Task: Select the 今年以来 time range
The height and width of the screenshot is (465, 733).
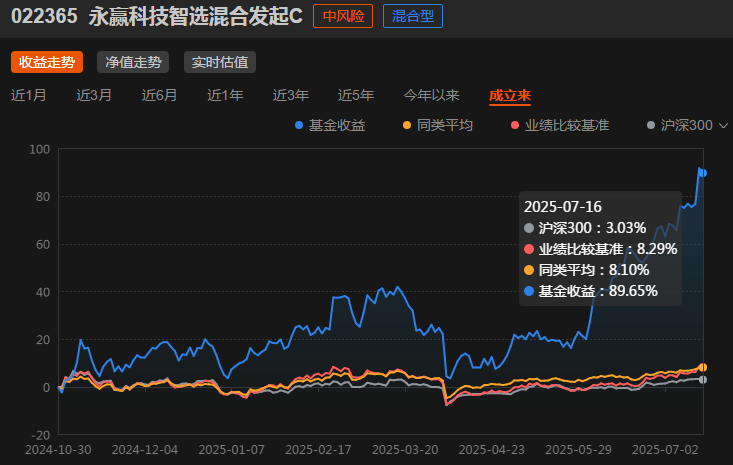Action: tap(431, 95)
